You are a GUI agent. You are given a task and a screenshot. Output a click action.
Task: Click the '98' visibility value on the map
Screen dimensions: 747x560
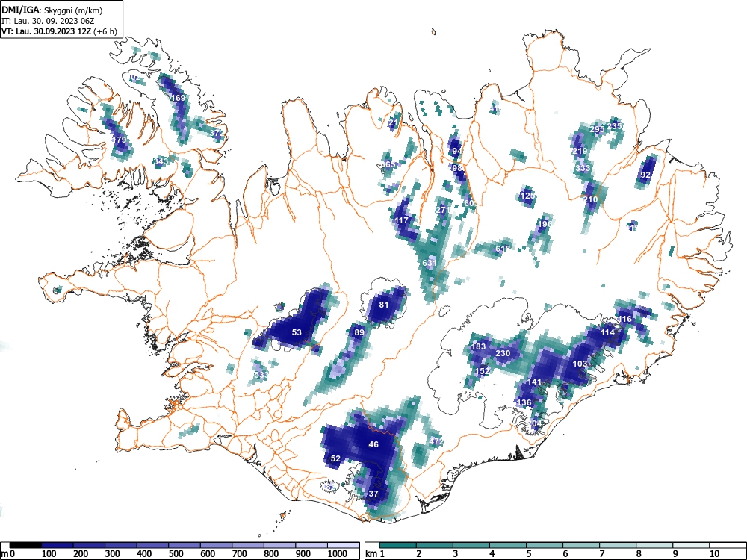click(457, 167)
